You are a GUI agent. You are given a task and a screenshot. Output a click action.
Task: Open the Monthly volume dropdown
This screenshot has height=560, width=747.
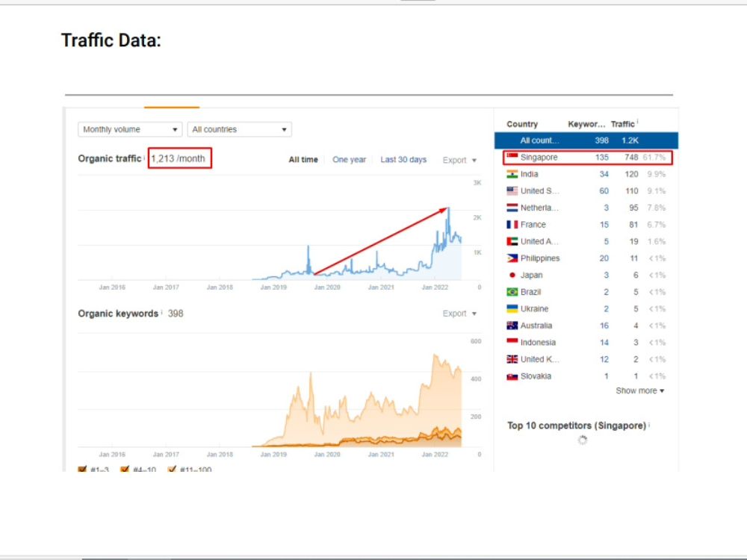(130, 129)
